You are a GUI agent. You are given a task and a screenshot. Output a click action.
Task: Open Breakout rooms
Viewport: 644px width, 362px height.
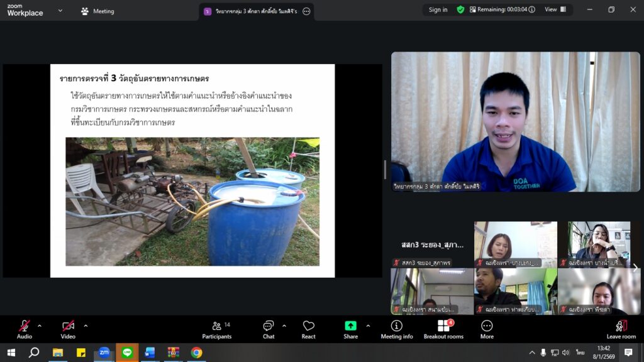tap(443, 329)
